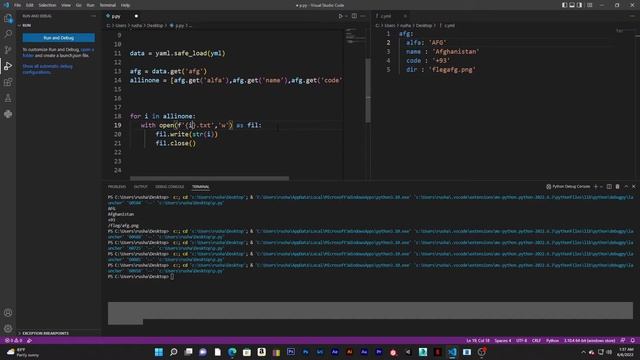Open notifications bell in status bar
The width and height of the screenshot is (640, 360).
point(633,340)
